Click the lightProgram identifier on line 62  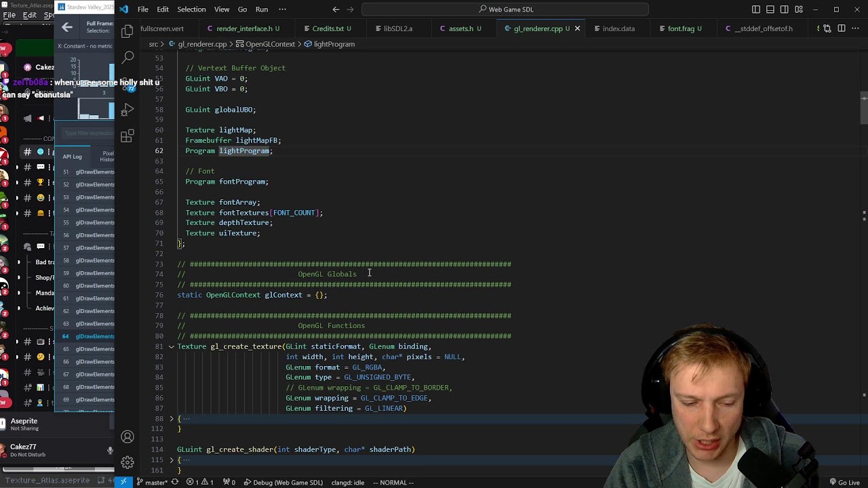(x=244, y=150)
